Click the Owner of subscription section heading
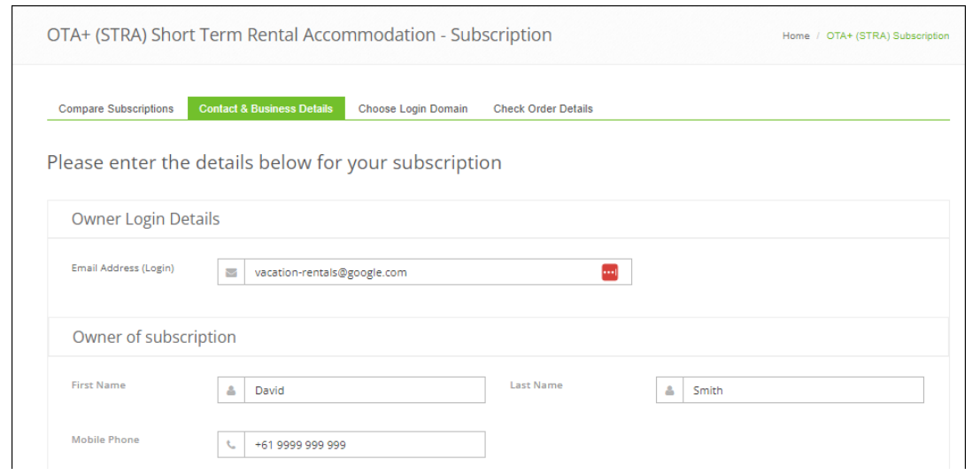Image resolution: width=980 pixels, height=475 pixels. (154, 337)
